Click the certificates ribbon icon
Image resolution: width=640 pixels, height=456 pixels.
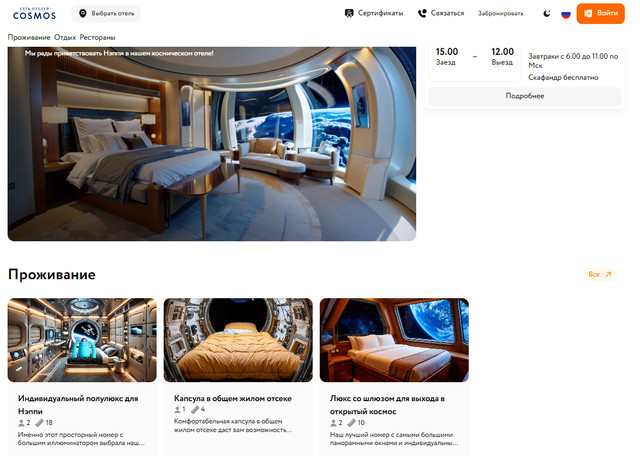click(349, 13)
